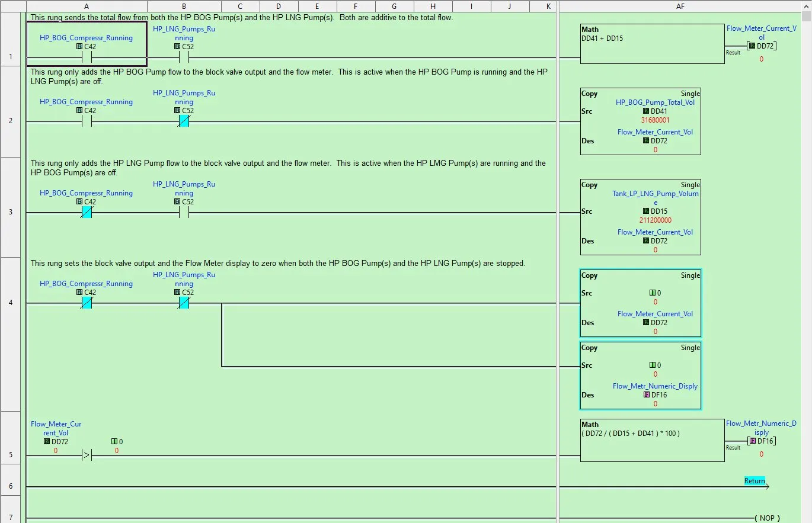Select the Copy block zeroing Flow_Meter_Current_Vol
Image resolution: width=812 pixels, height=523 pixels.
[x=640, y=303]
